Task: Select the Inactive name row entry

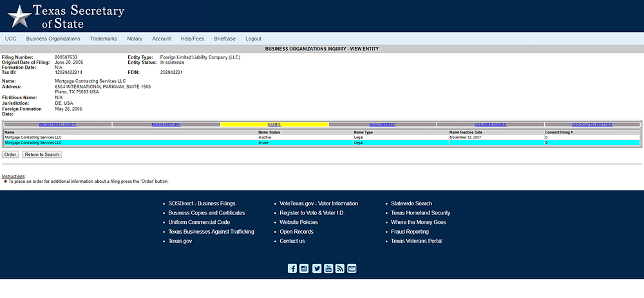Action: coord(321,138)
